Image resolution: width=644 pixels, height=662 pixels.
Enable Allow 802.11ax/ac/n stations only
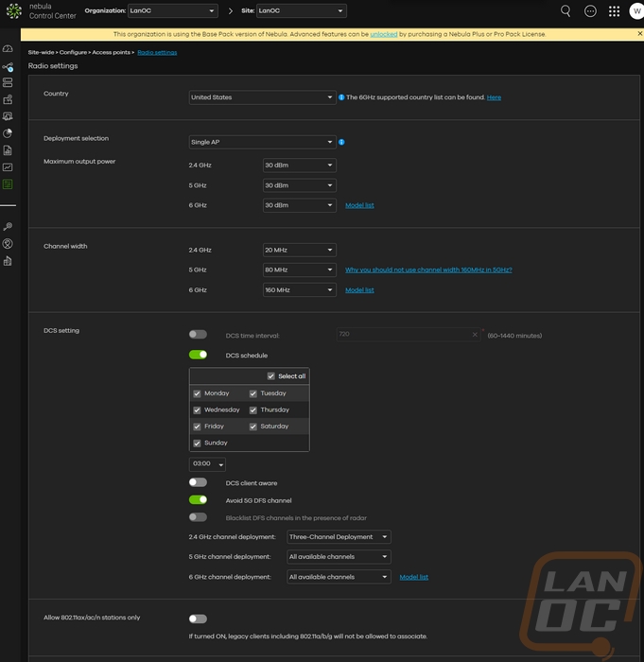[x=198, y=618]
